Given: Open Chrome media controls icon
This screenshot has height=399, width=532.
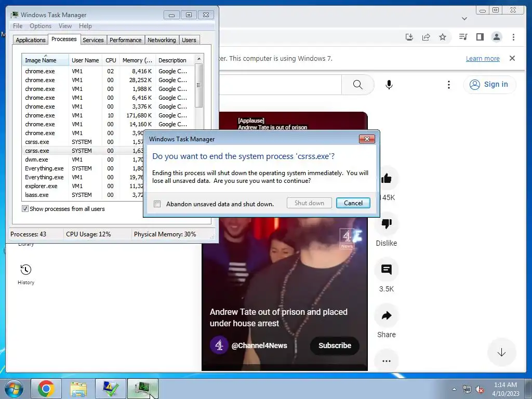Looking at the screenshot, I should click(x=463, y=37).
